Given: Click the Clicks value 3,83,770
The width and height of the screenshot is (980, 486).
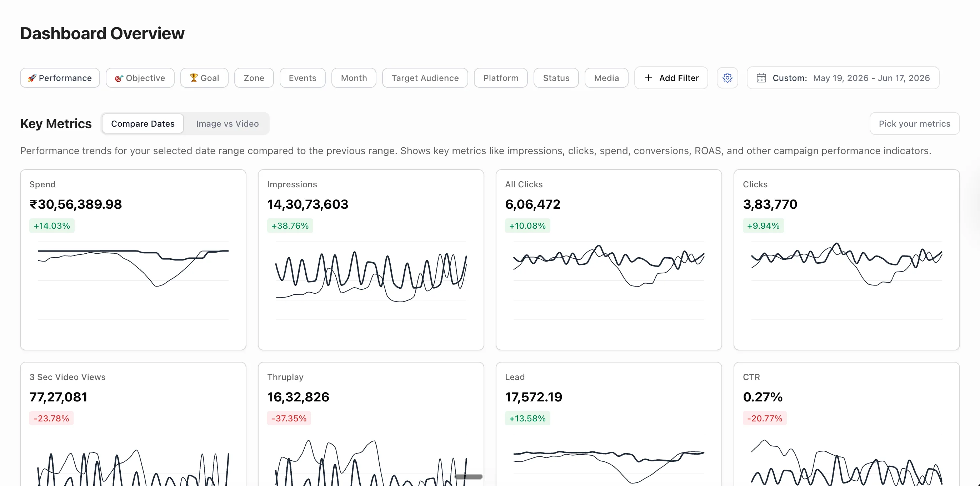Looking at the screenshot, I should tap(770, 204).
